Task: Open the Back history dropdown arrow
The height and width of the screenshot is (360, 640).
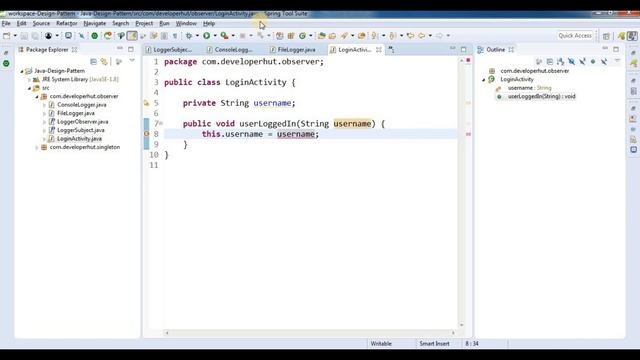Action: (430, 36)
